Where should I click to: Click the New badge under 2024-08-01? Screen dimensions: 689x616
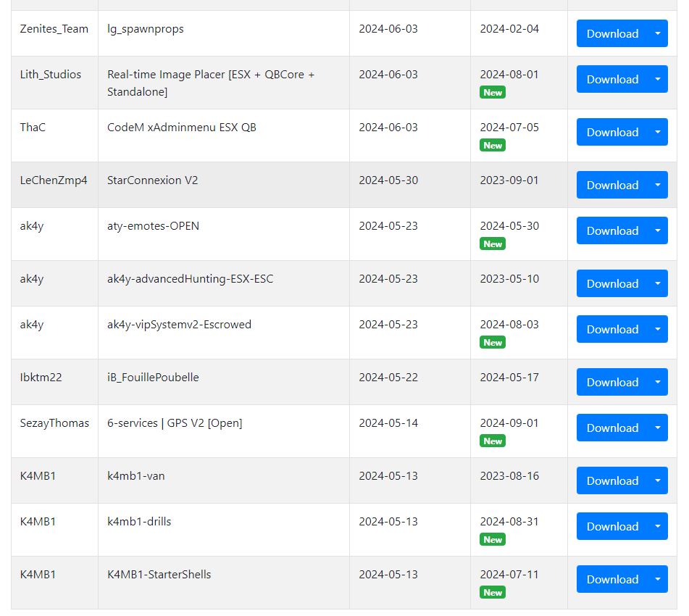tap(493, 92)
